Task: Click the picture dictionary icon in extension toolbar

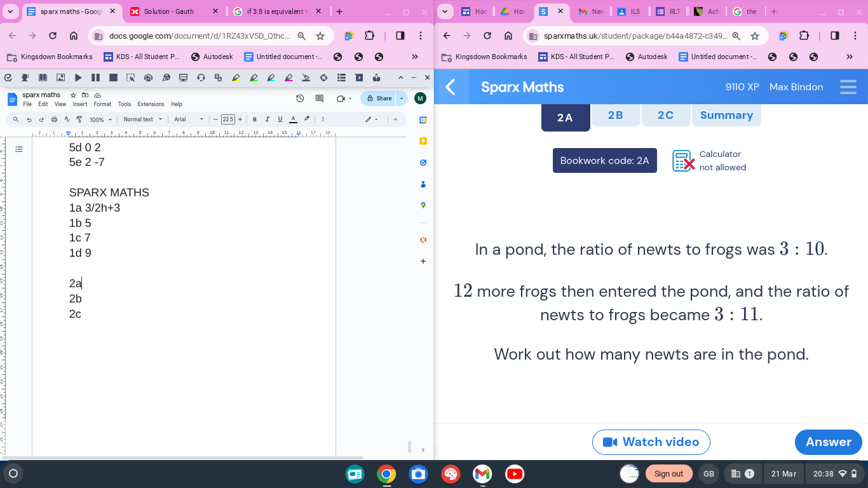Action: (x=61, y=78)
